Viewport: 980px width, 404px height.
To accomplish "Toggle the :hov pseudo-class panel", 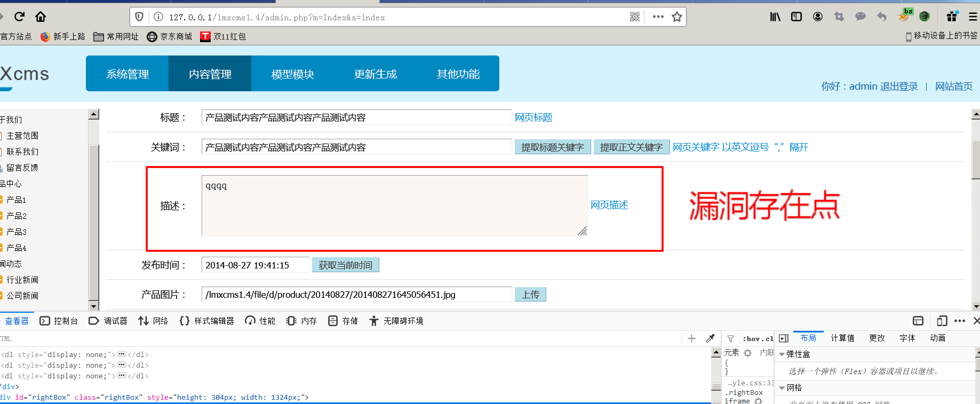I will coord(751,339).
